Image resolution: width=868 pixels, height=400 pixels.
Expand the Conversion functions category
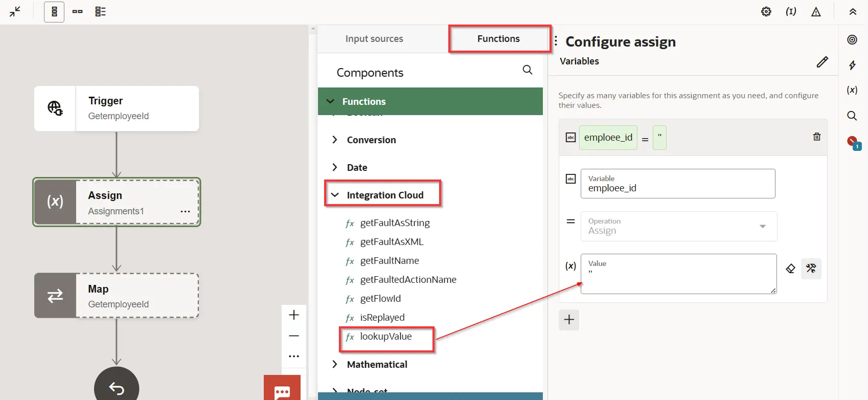pyautogui.click(x=371, y=140)
